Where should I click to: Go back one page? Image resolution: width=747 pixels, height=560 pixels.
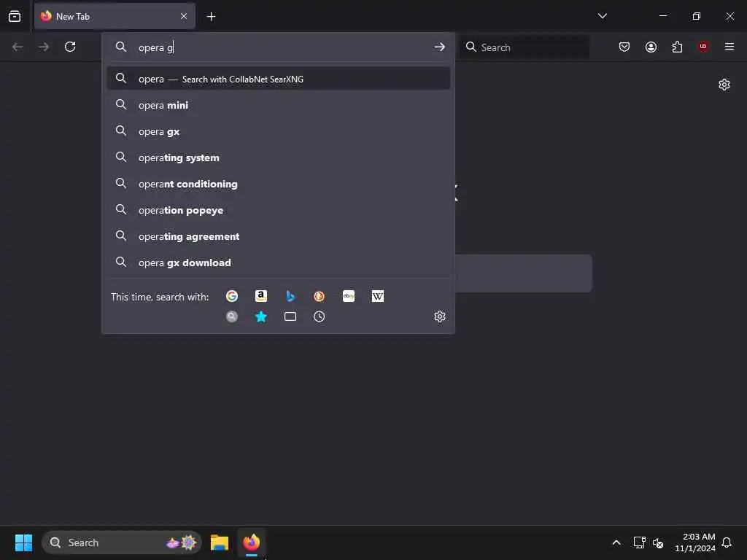(x=18, y=47)
